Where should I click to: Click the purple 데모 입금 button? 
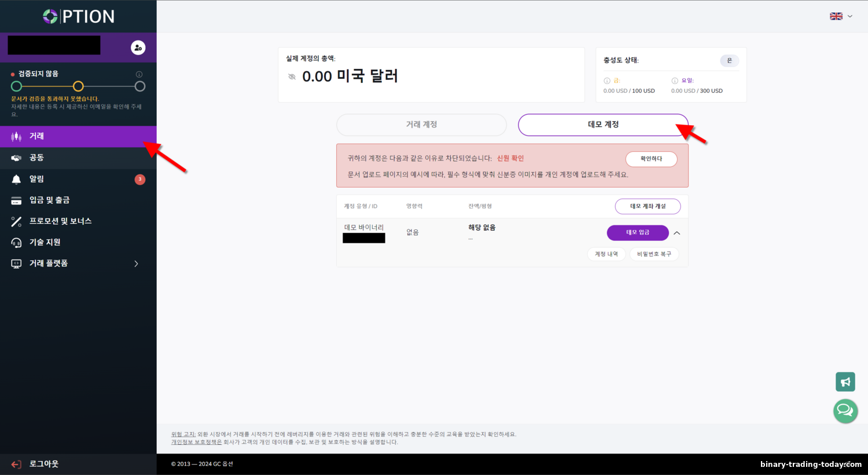[638, 232]
